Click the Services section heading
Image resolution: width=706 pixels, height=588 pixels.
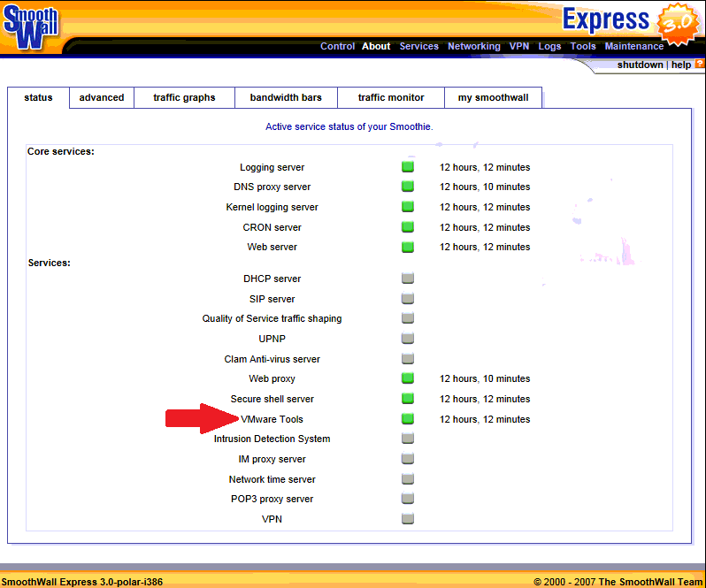pyautogui.click(x=49, y=263)
